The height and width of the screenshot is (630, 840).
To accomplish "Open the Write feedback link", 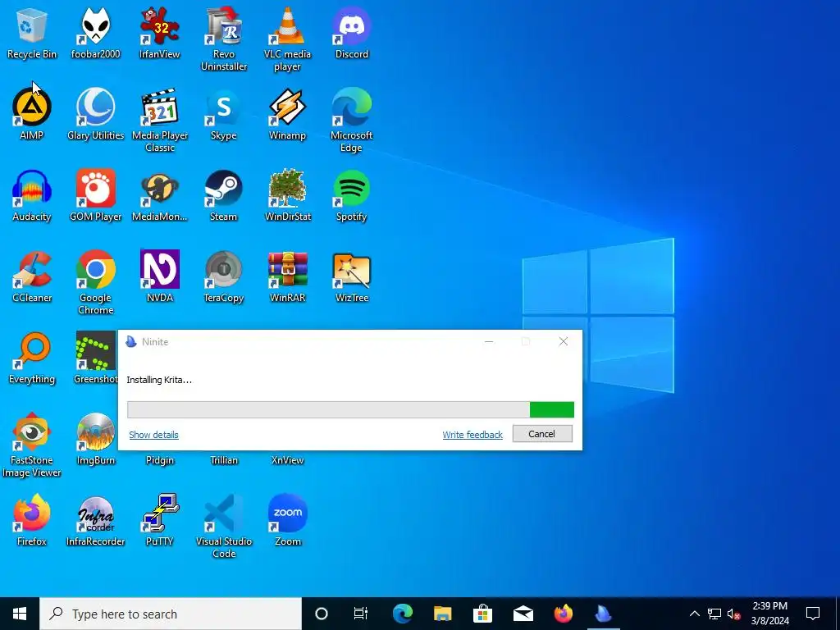I will tap(472, 435).
